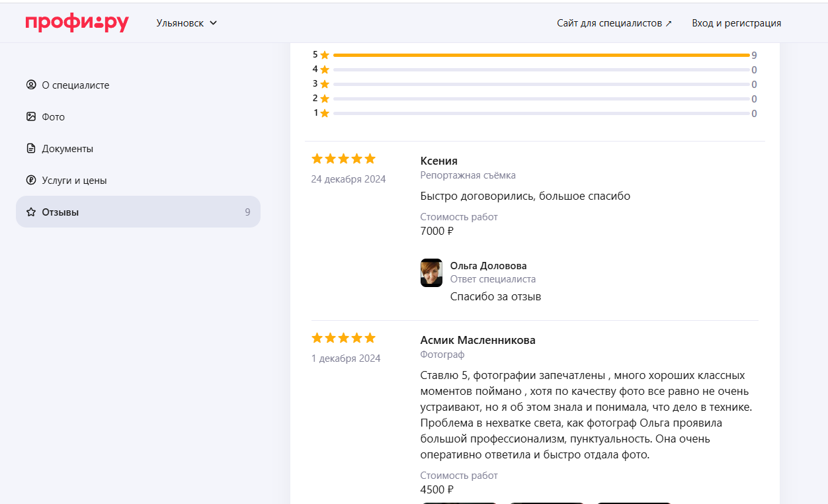This screenshot has width=828, height=504.
Task: Click reviewer name Асмик Масленникова
Action: (x=477, y=340)
